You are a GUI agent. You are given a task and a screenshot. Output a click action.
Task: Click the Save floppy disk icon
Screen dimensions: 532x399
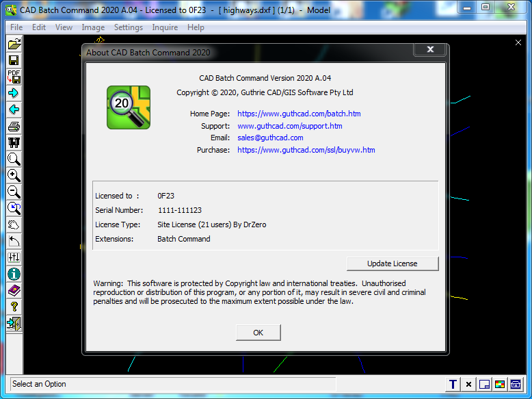pyautogui.click(x=14, y=60)
